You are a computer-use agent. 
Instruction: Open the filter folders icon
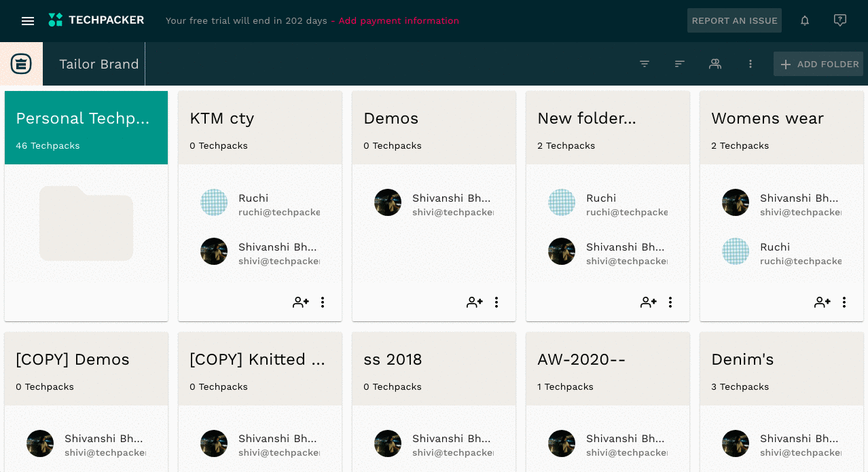pyautogui.click(x=645, y=64)
